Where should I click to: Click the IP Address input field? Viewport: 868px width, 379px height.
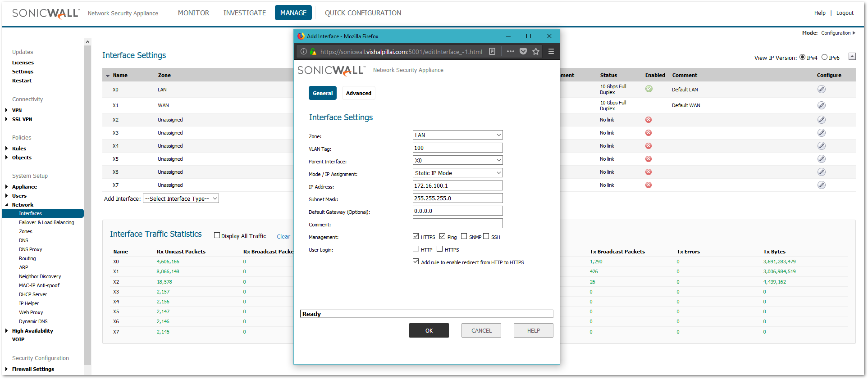pyautogui.click(x=457, y=185)
